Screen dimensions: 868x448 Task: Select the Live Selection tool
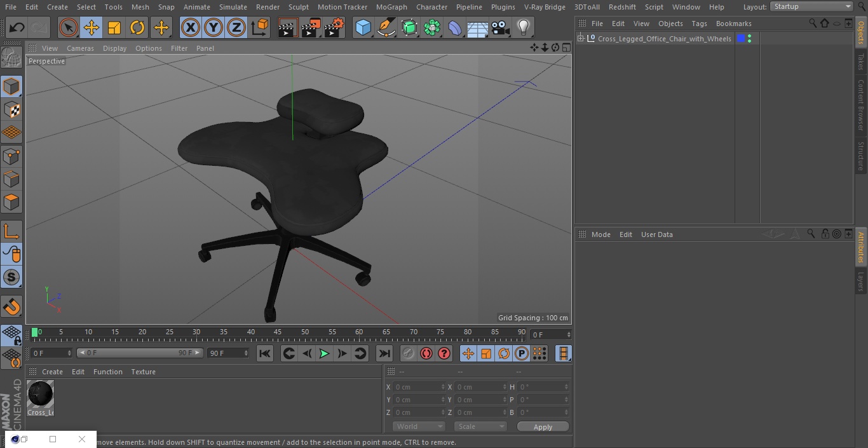69,27
